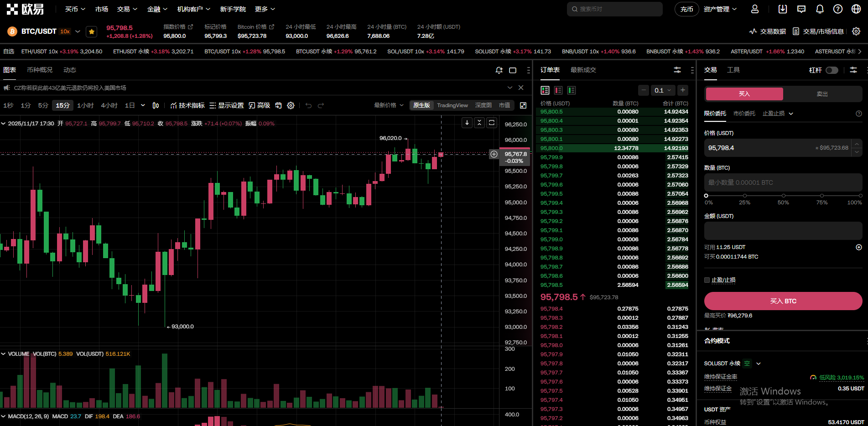Click the fullscreen chart expand icon

(x=523, y=105)
